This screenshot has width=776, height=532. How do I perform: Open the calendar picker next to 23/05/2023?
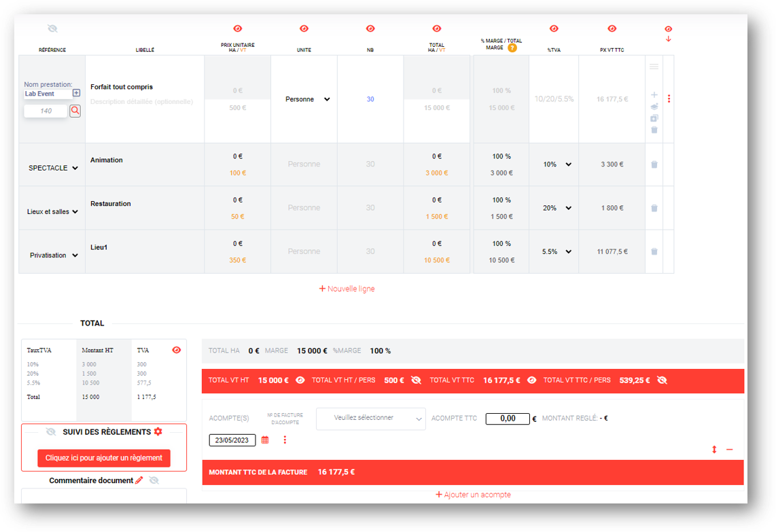click(265, 440)
